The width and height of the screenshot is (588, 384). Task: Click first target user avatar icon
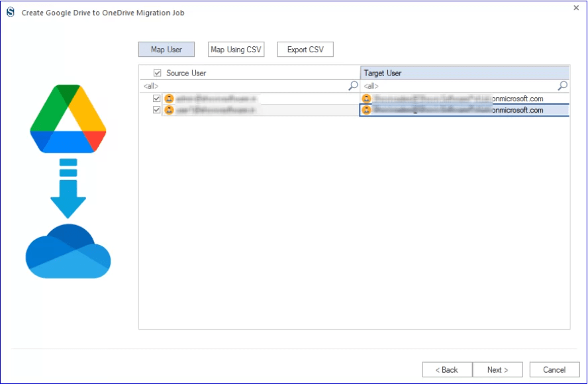tap(366, 99)
